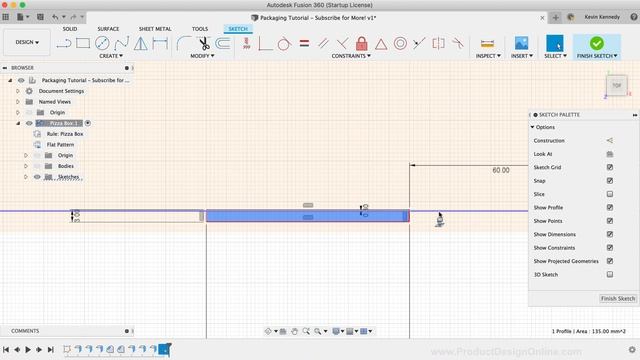Toggle the Show Projected Geometries checkbox

(x=610, y=261)
